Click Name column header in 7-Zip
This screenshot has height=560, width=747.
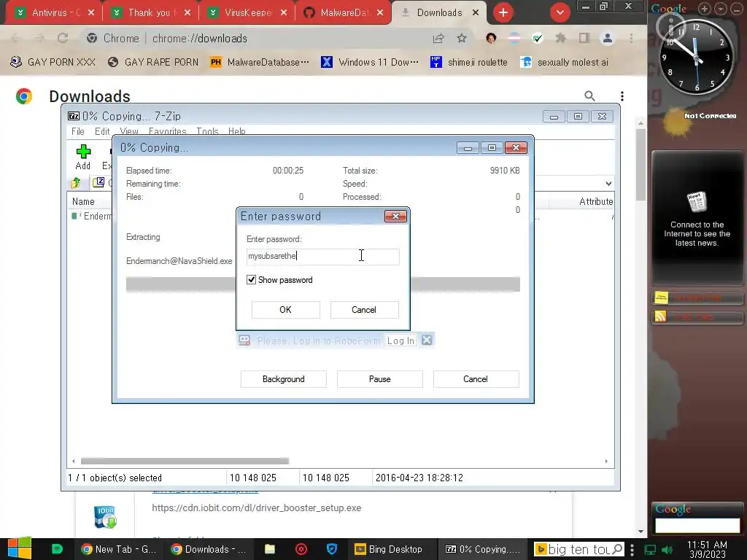(83, 201)
